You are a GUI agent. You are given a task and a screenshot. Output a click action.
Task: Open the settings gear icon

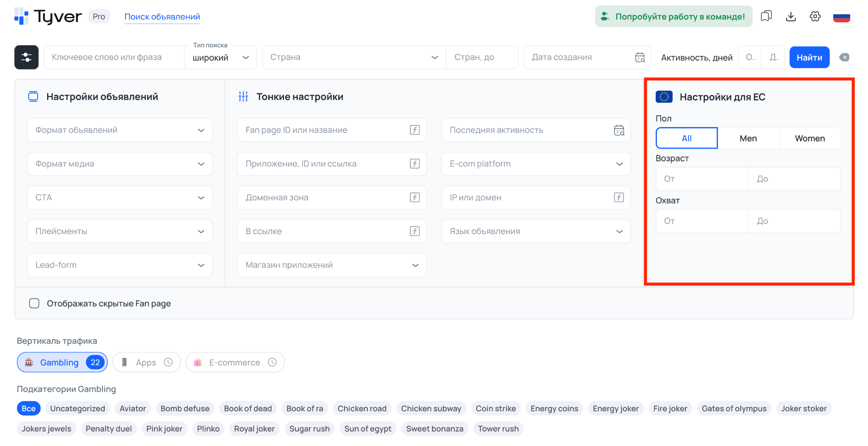coord(815,17)
